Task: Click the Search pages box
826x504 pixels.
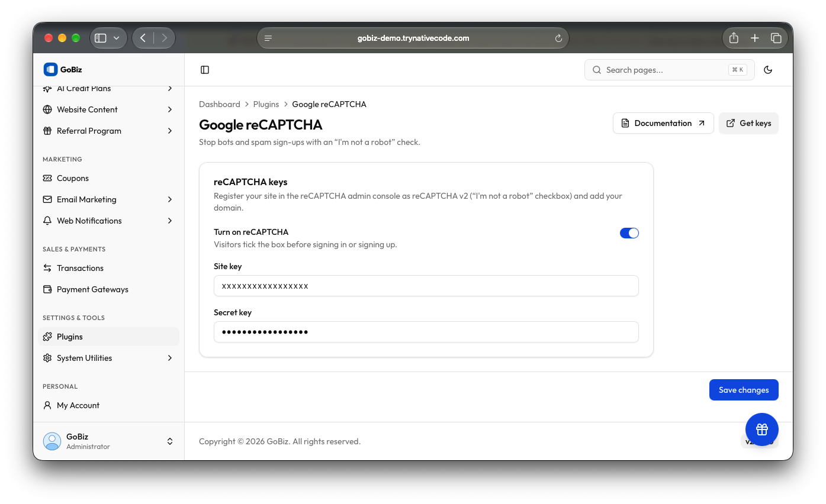Action: [x=669, y=70]
